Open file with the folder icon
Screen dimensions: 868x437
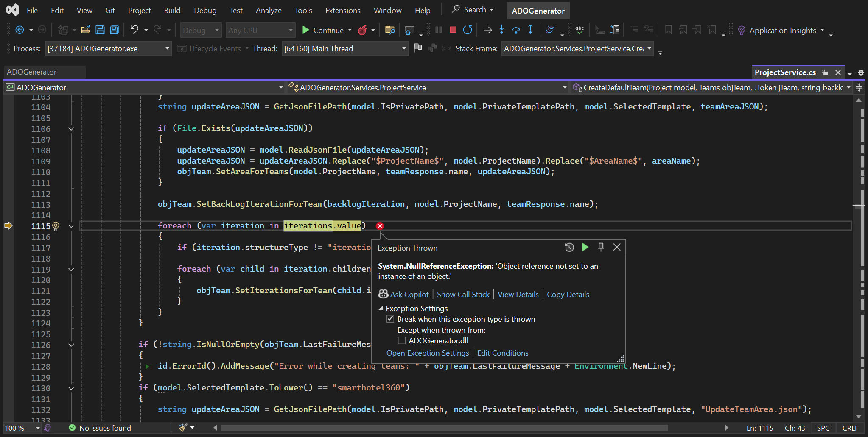86,30
